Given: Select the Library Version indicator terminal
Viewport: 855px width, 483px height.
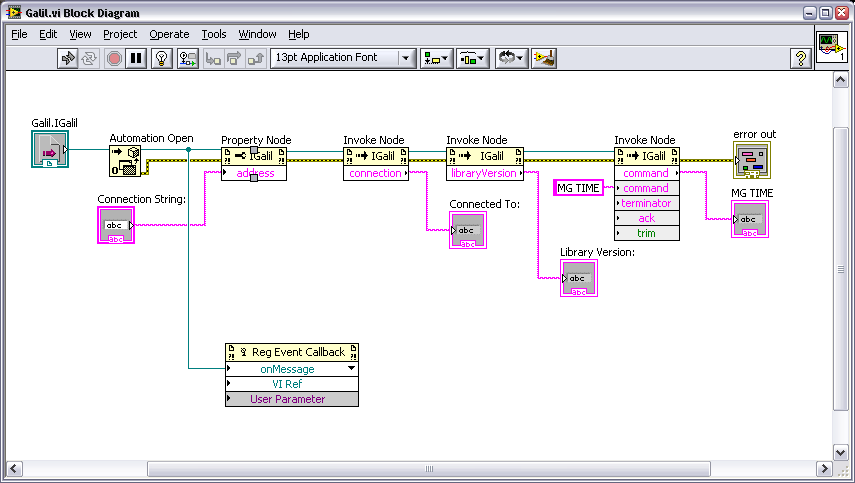Looking at the screenshot, I should click(579, 278).
